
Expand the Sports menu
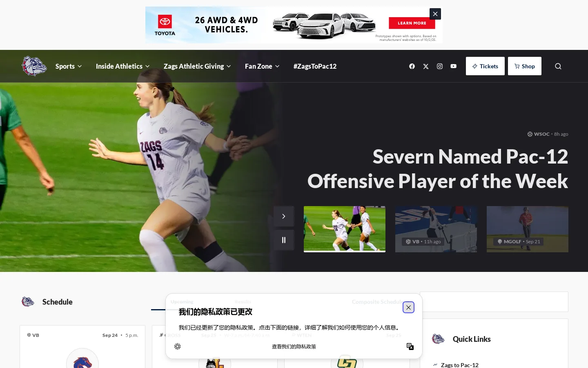[69, 66]
